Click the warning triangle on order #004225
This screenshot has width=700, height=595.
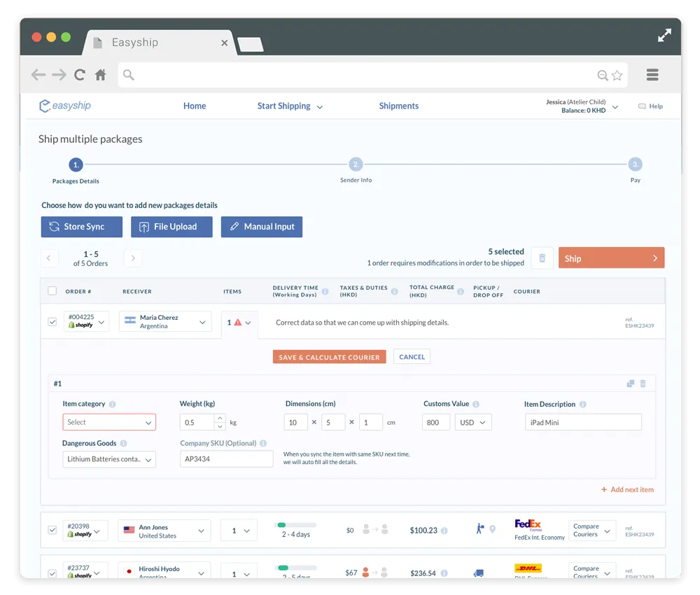coord(238,322)
